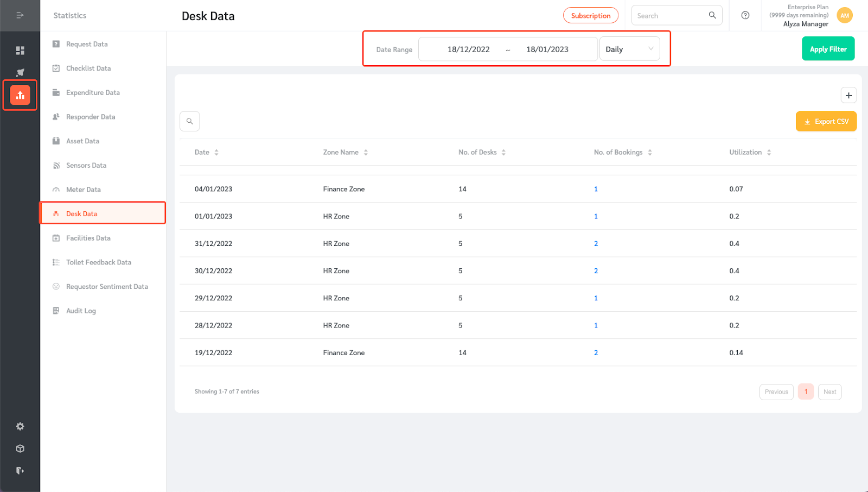Toggle sorting on No. of Bookings column

(650, 152)
